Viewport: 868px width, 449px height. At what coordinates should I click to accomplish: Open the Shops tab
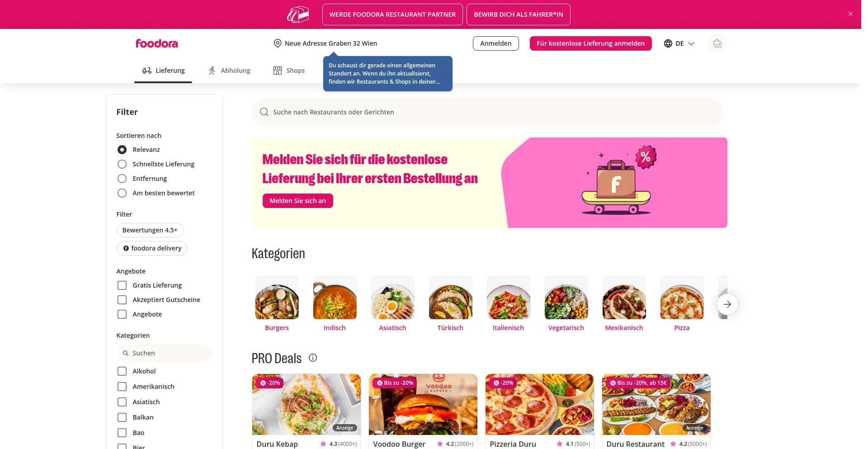click(x=289, y=71)
